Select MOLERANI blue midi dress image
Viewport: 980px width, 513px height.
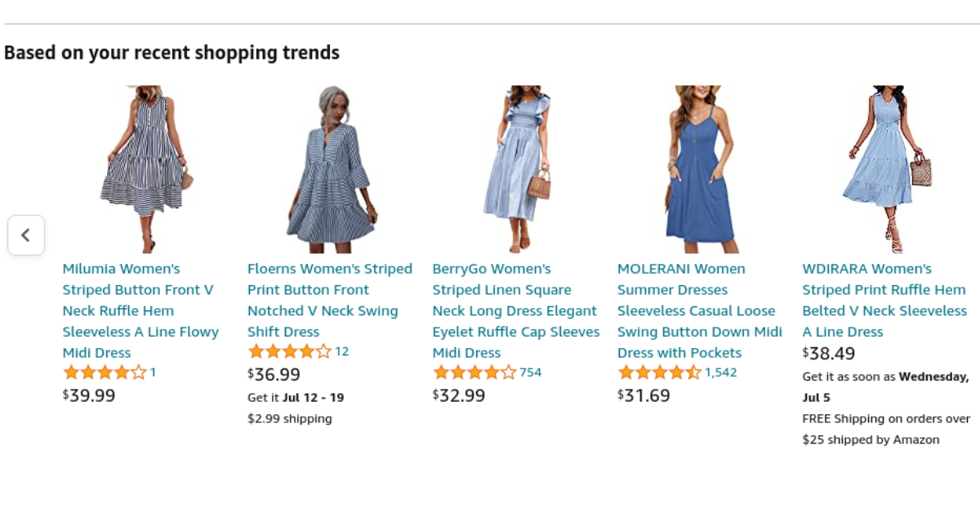700,169
